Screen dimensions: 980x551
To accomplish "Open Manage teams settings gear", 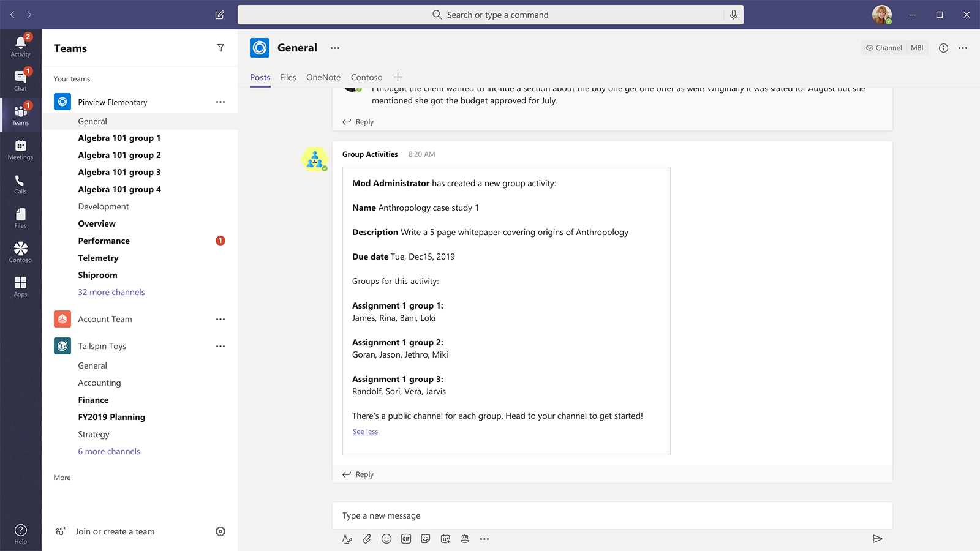I will click(x=221, y=531).
